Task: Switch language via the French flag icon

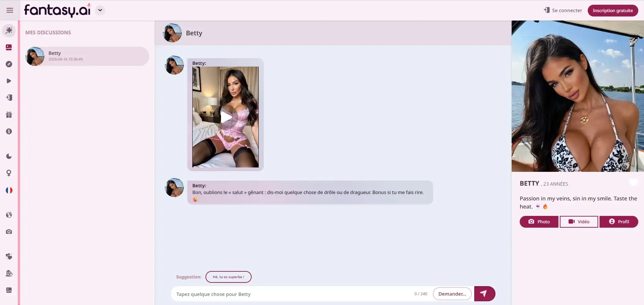Action: [9, 190]
